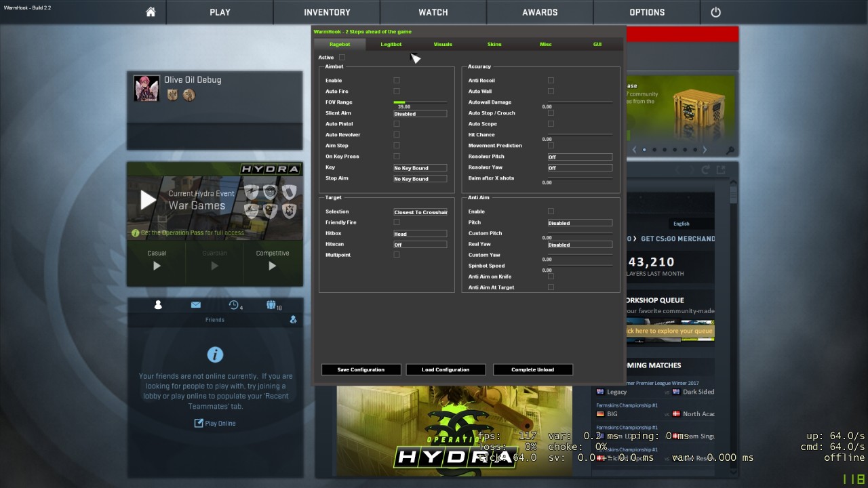Adjust the Hit Chance slider
This screenshot has height=488, width=868.
coord(580,135)
